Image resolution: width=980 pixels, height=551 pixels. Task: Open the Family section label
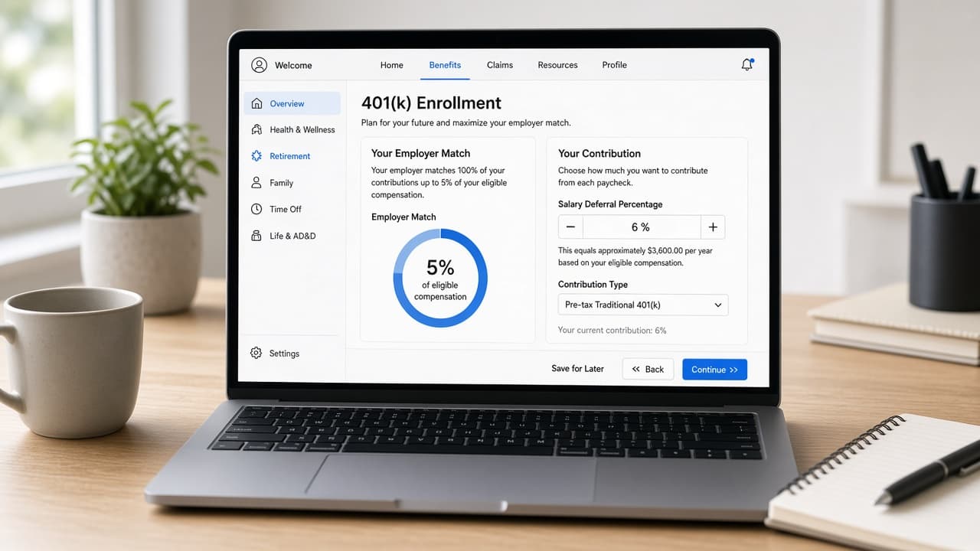(282, 183)
